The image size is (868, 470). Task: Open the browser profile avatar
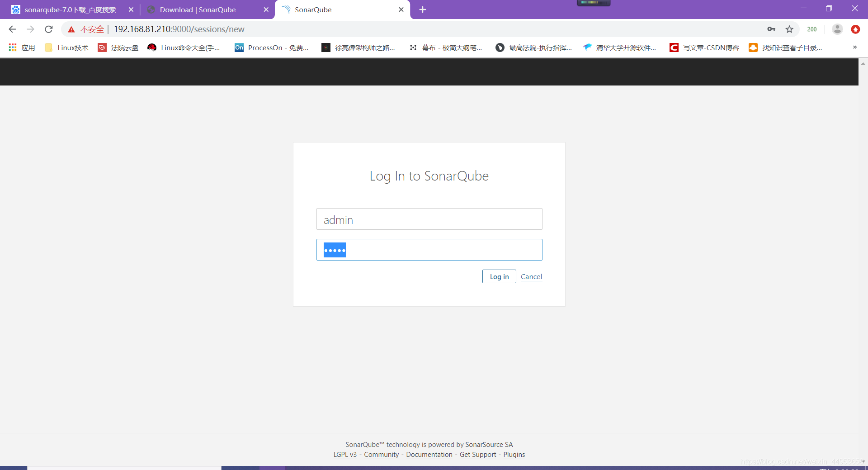tap(837, 29)
